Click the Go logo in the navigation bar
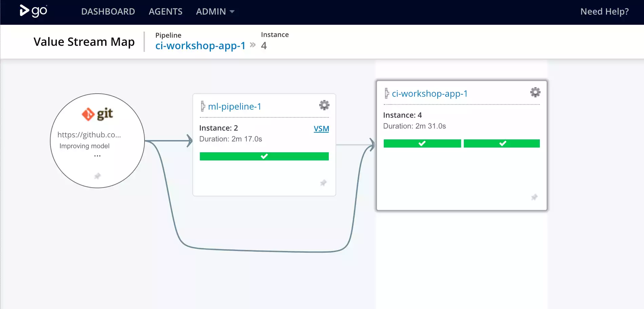The height and width of the screenshot is (309, 644). point(33,11)
